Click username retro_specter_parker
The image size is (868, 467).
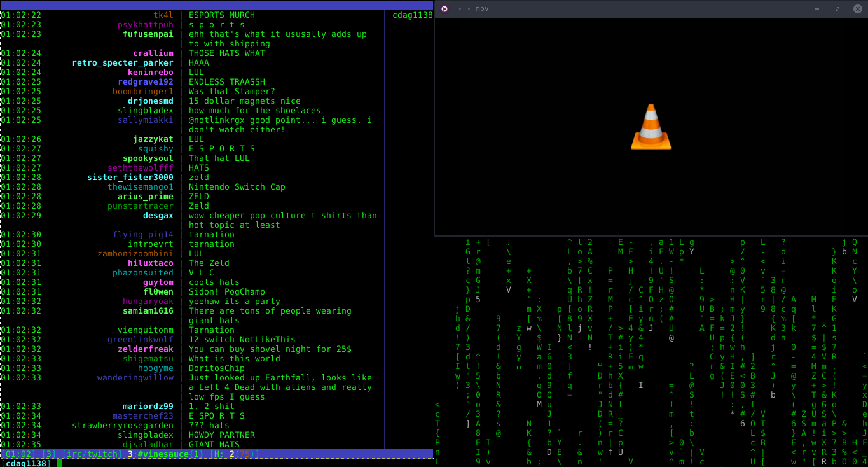point(123,63)
